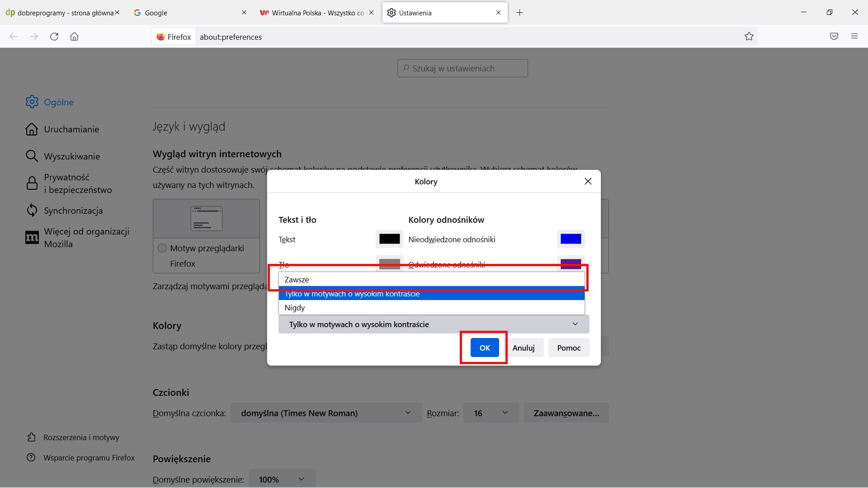Select Motyw przeglądarki Firefox radio button
This screenshot has width=868, height=488.
pyautogui.click(x=162, y=248)
